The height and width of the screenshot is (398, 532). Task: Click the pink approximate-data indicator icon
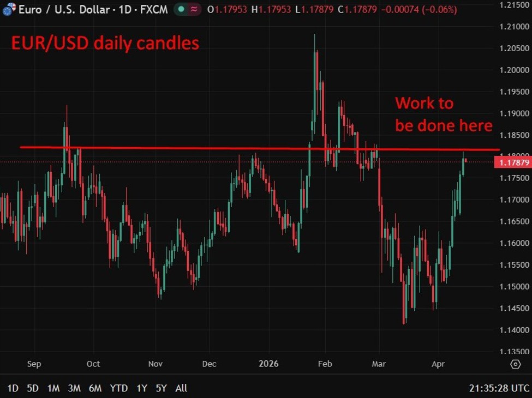coord(193,9)
